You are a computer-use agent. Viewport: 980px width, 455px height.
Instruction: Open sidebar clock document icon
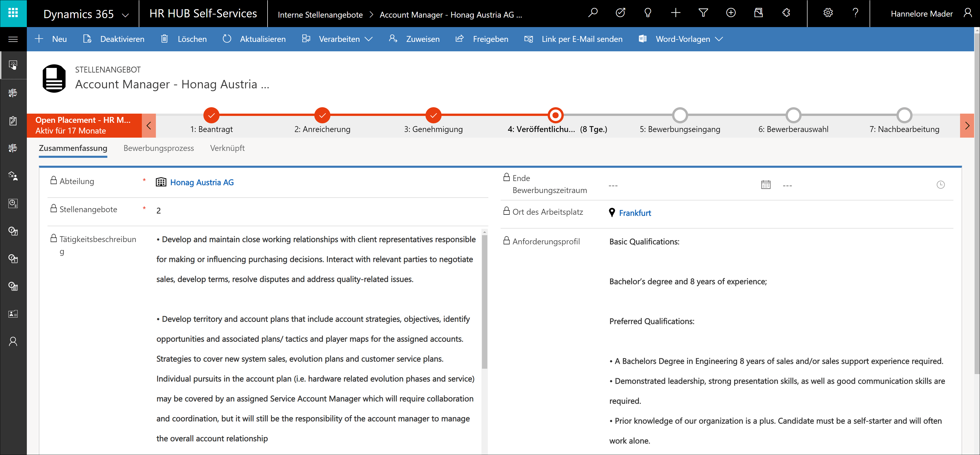[x=13, y=203]
